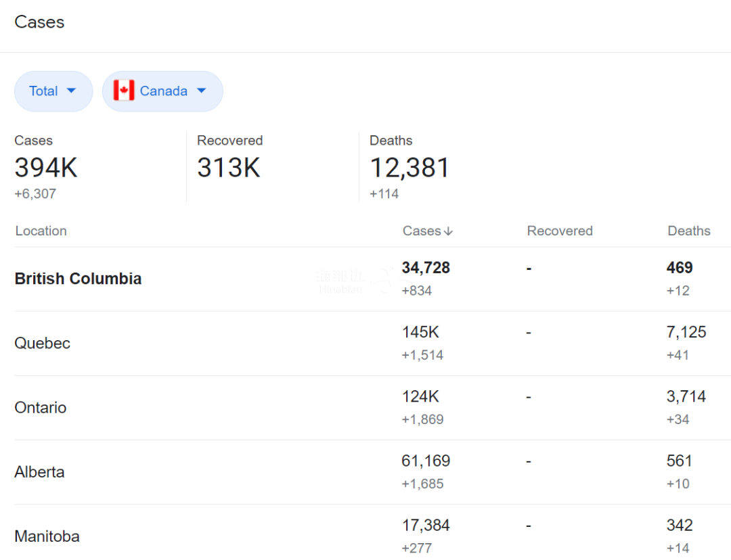The height and width of the screenshot is (560, 731).
Task: Click the Location column header
Action: pos(41,231)
